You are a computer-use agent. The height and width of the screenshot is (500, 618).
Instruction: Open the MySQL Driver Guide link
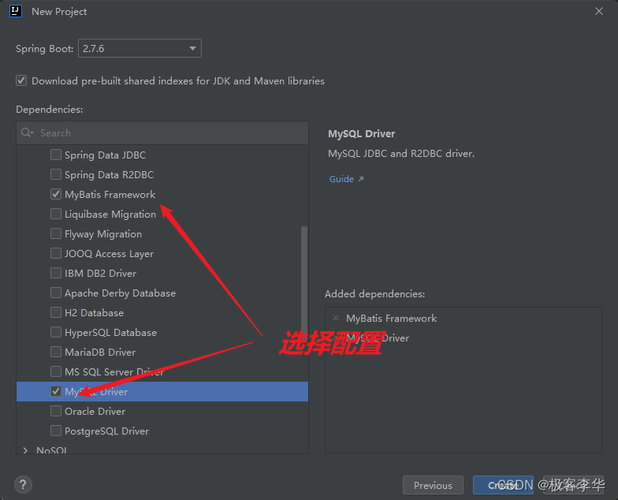tap(341, 179)
